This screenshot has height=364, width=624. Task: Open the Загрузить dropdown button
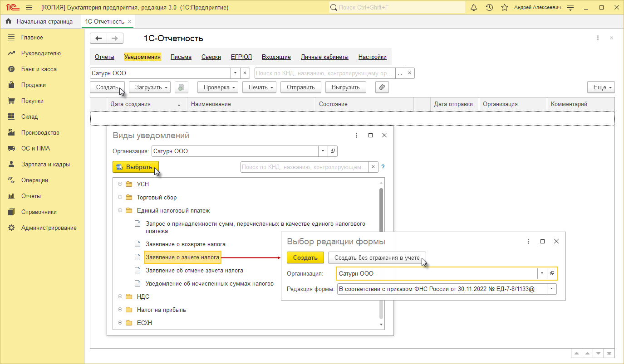(150, 87)
